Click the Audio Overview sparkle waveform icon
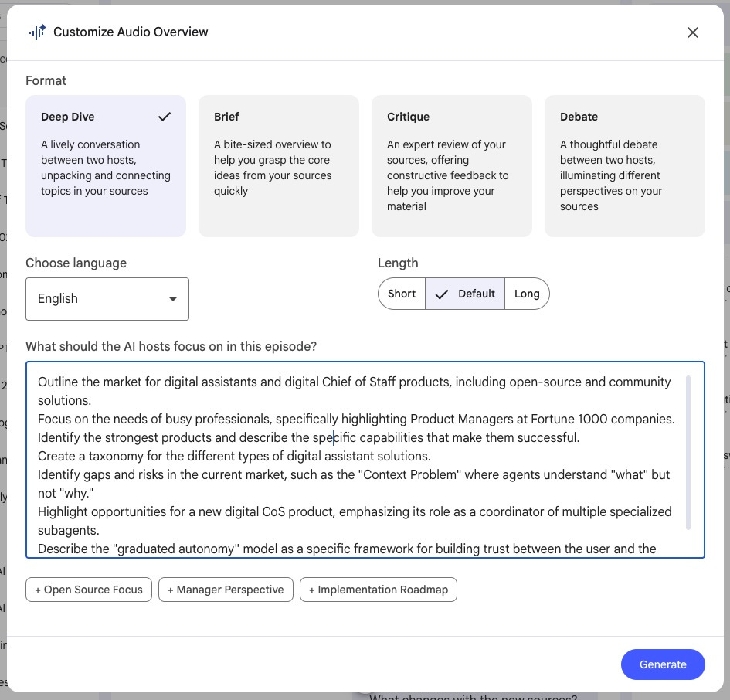730x700 pixels. (x=37, y=32)
